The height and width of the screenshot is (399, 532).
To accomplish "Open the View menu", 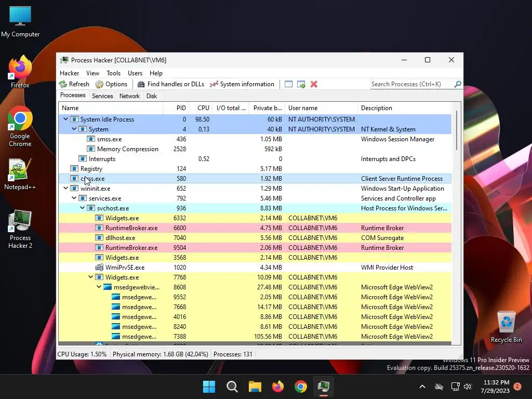I will [92, 73].
